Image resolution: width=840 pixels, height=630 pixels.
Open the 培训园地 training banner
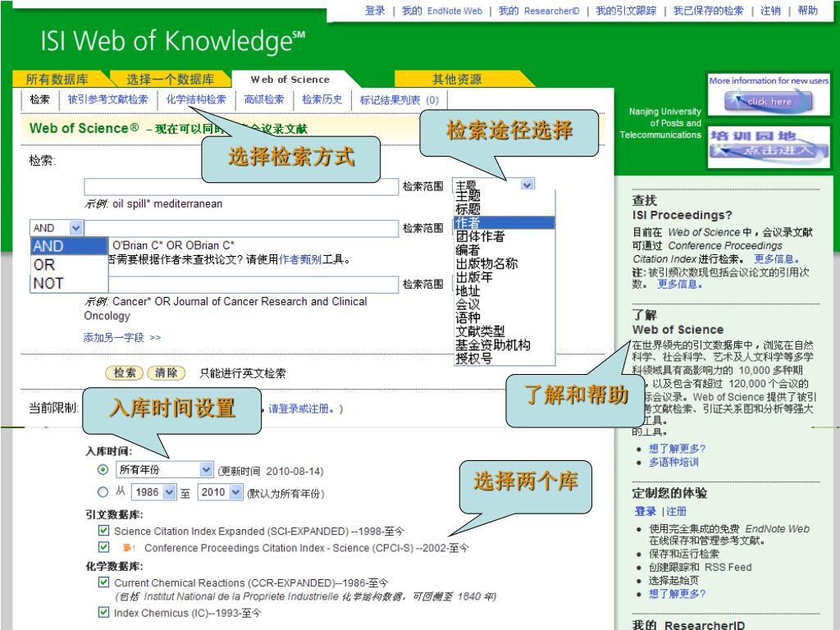point(769,146)
